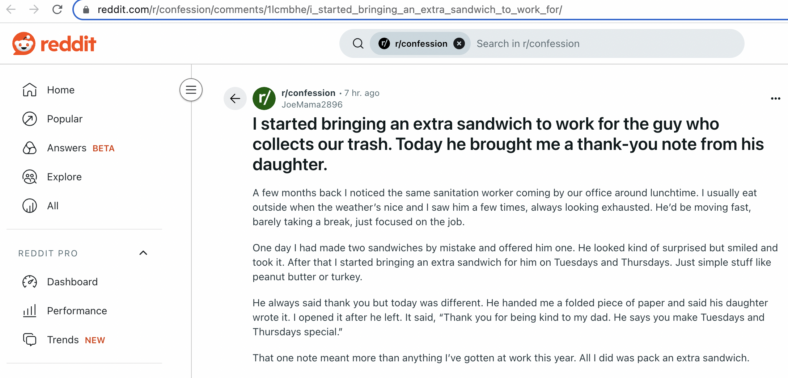This screenshot has width=788, height=378.
Task: Open the Reddit Pro Dashboard
Action: (x=72, y=282)
